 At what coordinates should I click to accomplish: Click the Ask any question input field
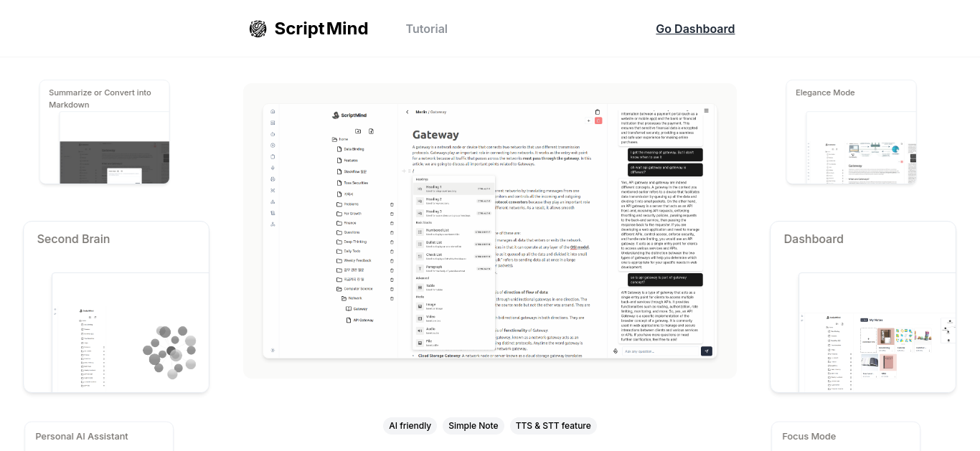click(661, 351)
